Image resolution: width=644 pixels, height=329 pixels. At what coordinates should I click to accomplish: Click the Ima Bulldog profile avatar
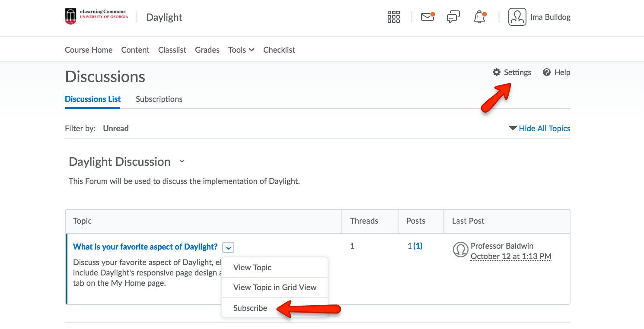[517, 17]
